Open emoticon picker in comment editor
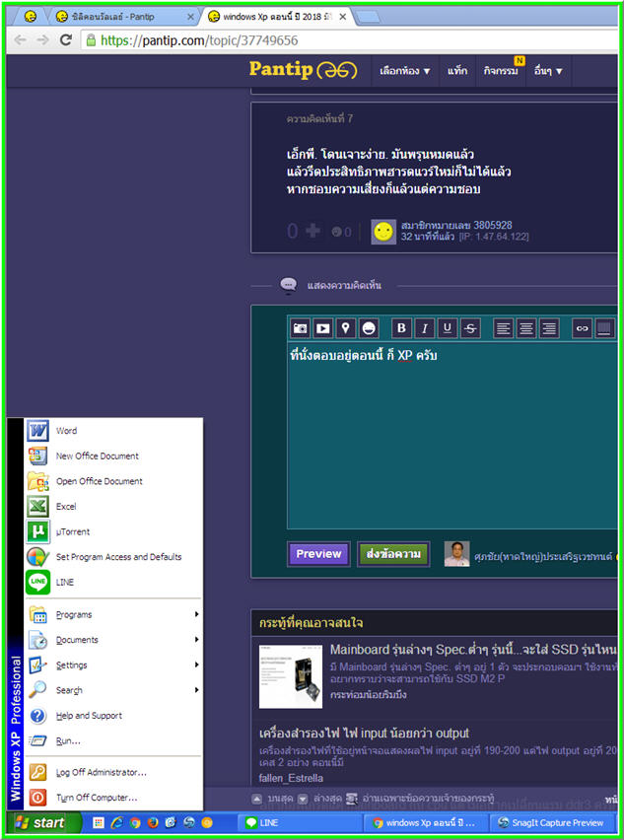Viewport: 624px width, 840px height. click(369, 328)
